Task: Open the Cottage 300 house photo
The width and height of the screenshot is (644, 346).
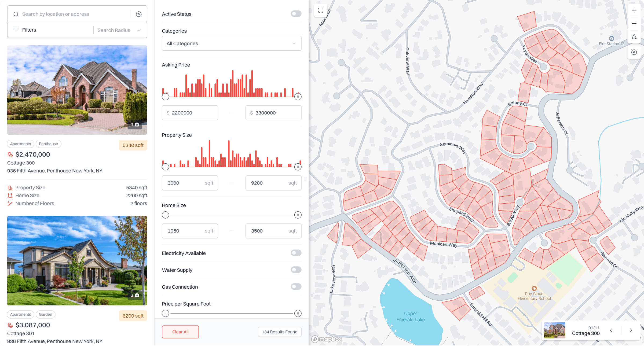Action: [77, 90]
